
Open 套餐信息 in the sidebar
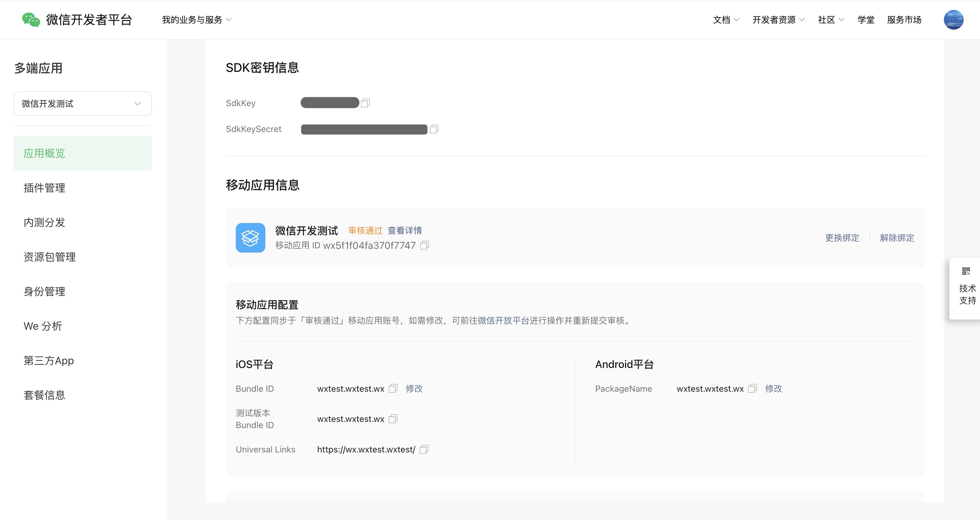(x=83, y=395)
